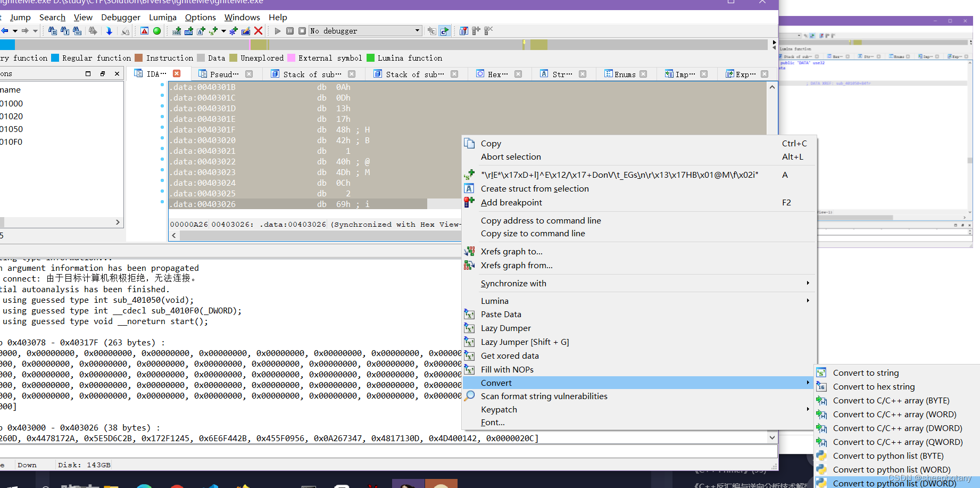This screenshot has height=488, width=980.
Task: Select 'Font...' in the context menu
Action: coord(639,422)
